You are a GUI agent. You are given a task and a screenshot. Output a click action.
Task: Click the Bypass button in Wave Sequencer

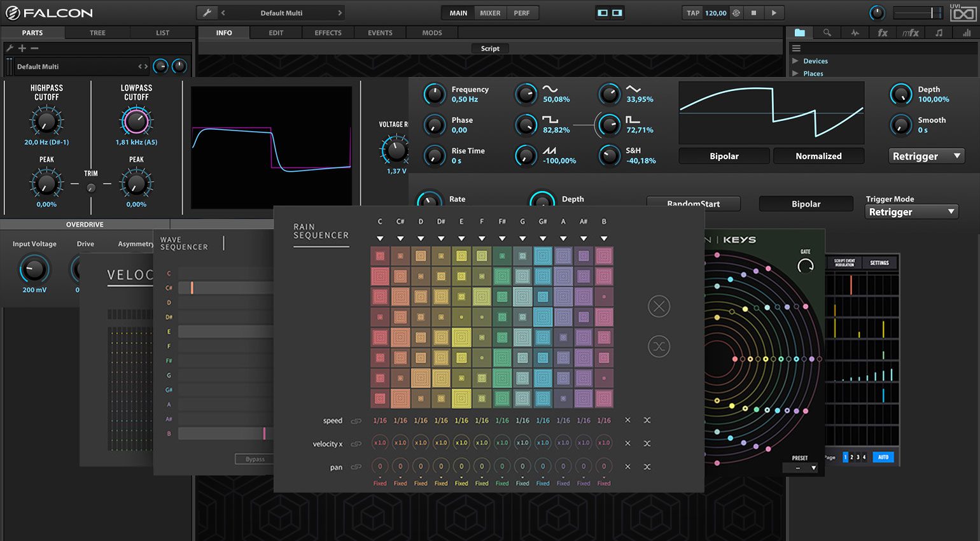click(255, 459)
